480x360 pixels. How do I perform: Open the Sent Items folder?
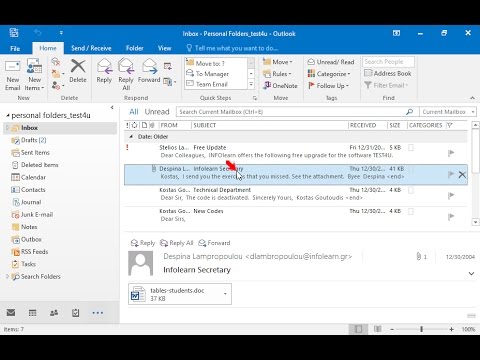[35, 153]
